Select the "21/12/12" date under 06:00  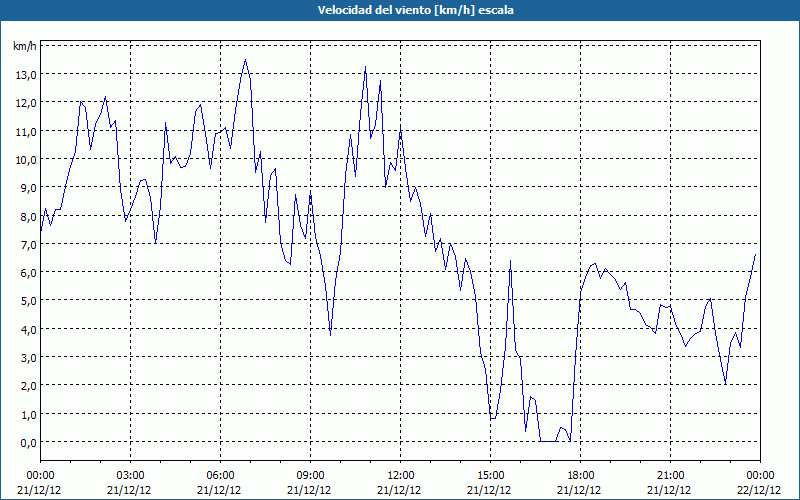220,490
